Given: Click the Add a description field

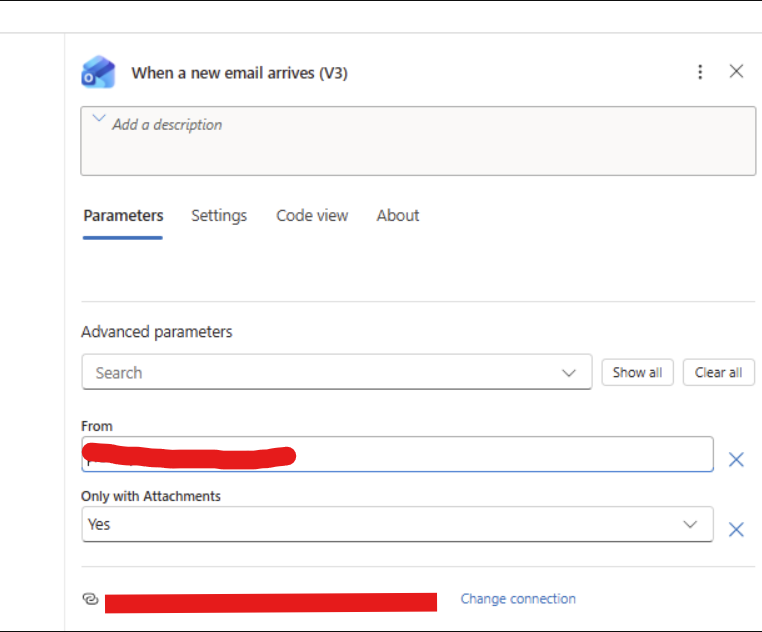Looking at the screenshot, I should point(418,141).
